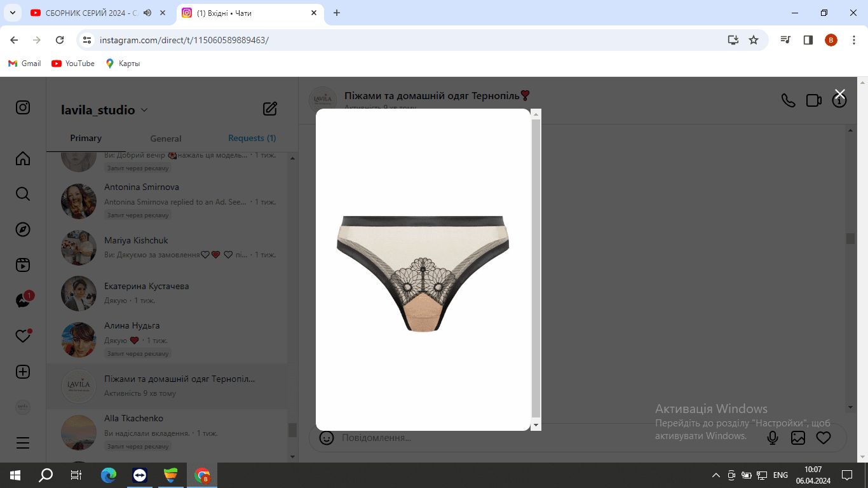This screenshot has height=488, width=868.
Task: Open the tab search dropdown arrow
Action: click(x=12, y=13)
